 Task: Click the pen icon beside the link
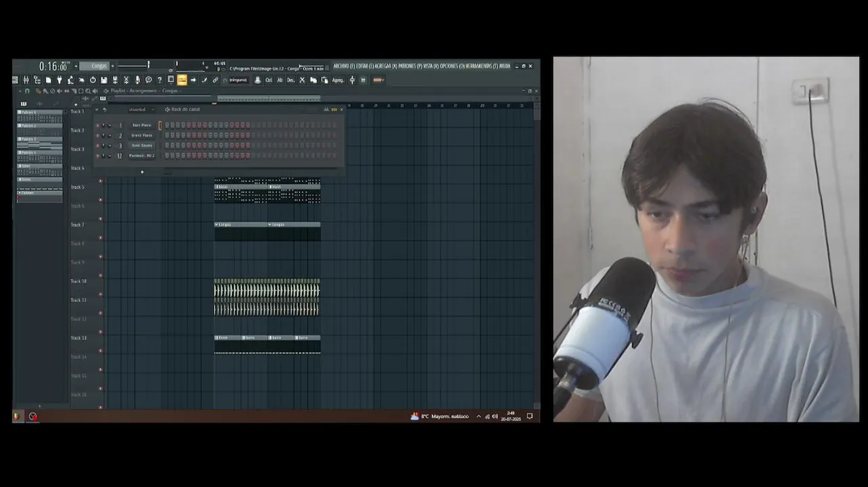pyautogui.click(x=204, y=80)
